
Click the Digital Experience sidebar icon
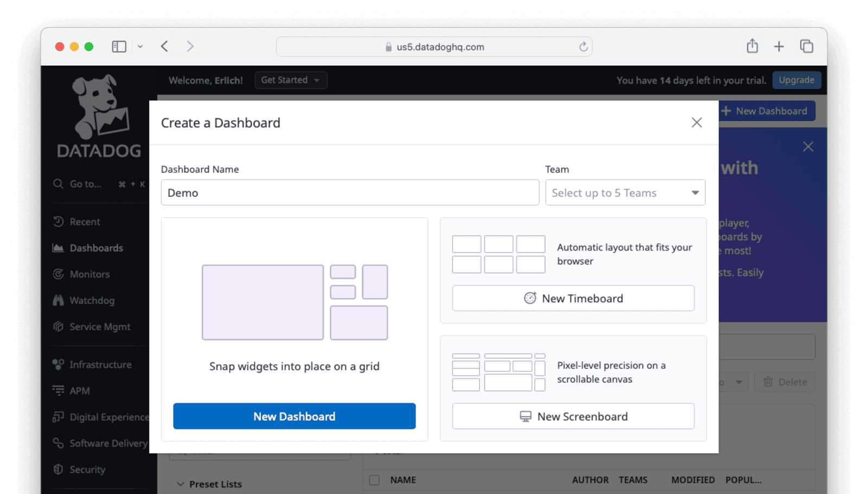click(58, 417)
